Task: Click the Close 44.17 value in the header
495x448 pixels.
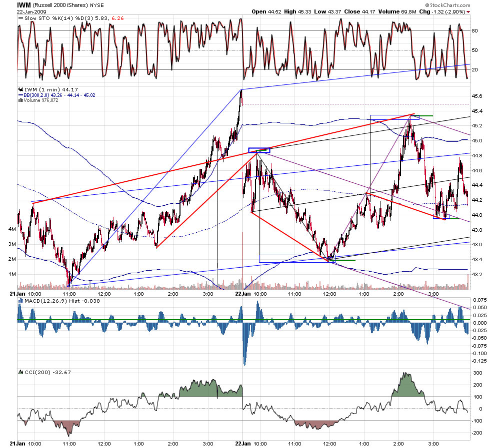Action: [359, 11]
